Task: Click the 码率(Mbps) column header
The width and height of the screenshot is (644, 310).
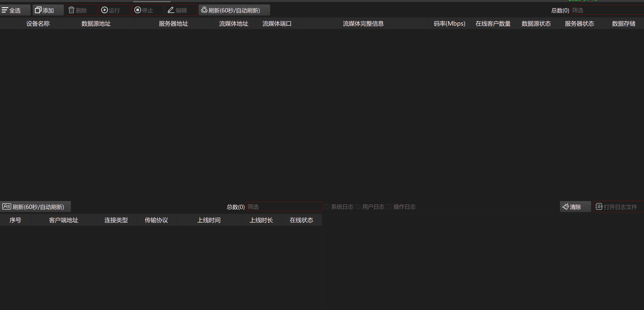Action: pos(449,24)
